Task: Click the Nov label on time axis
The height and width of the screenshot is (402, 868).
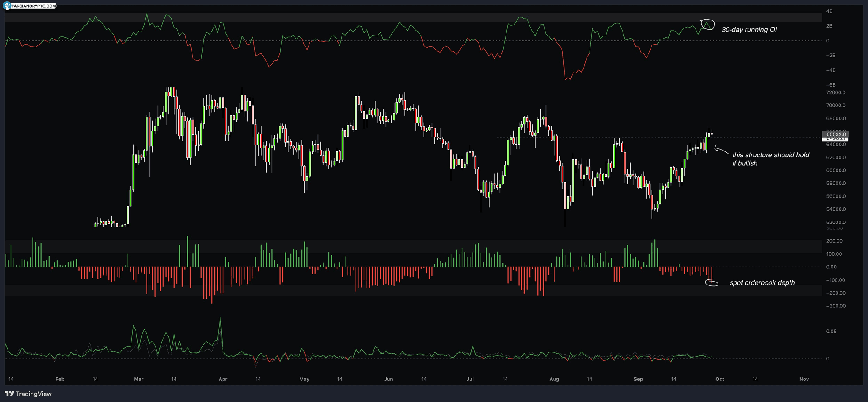Action: click(804, 379)
